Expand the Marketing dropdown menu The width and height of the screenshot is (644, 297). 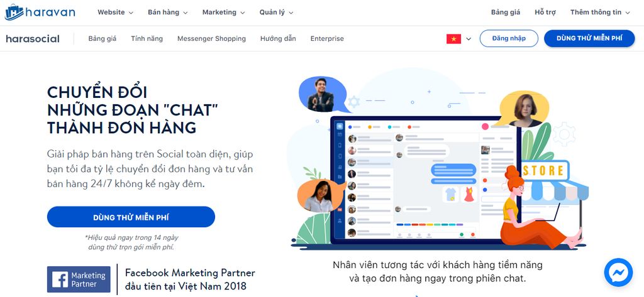pyautogui.click(x=223, y=13)
